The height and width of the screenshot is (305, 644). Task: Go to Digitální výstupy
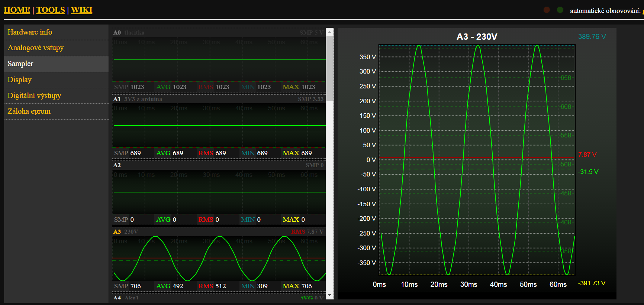coord(34,96)
